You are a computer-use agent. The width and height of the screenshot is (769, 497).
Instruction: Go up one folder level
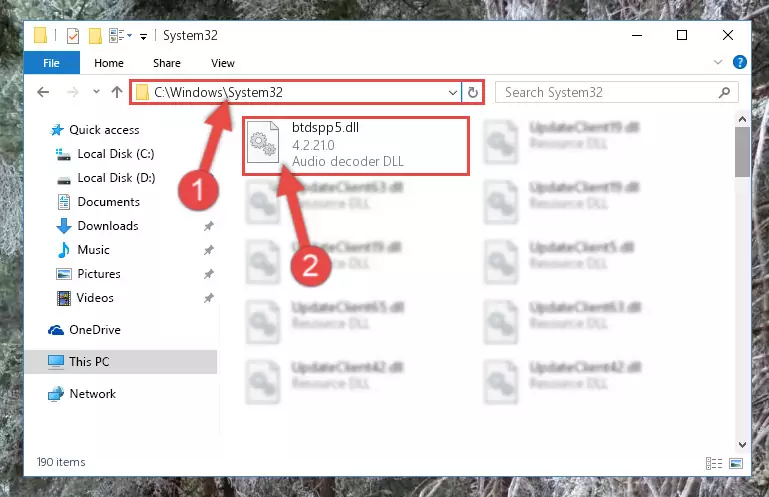pos(117,92)
